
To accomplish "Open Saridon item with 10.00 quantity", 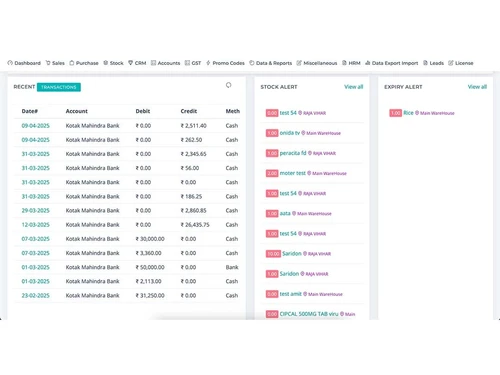I will 292,254.
